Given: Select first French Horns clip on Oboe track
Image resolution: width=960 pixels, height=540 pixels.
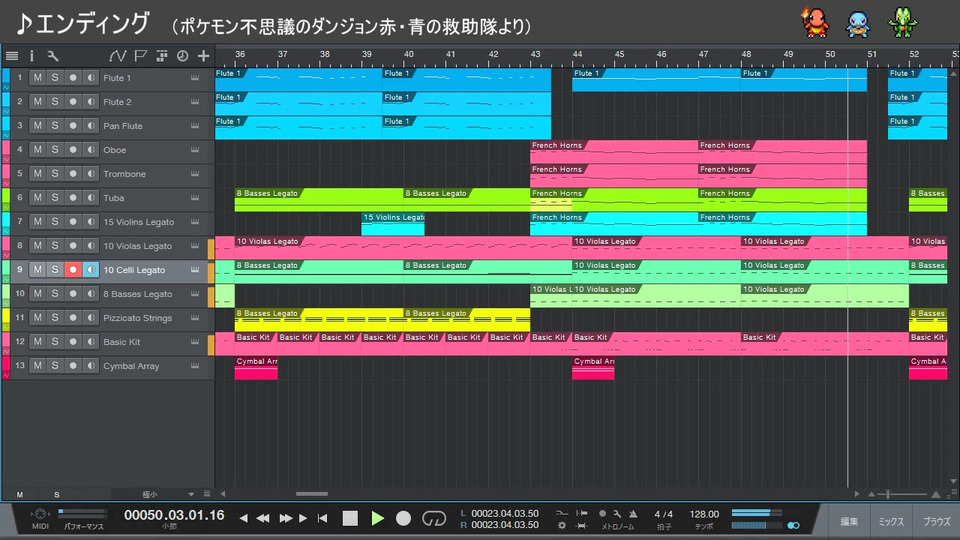Looking at the screenshot, I should (x=614, y=151).
